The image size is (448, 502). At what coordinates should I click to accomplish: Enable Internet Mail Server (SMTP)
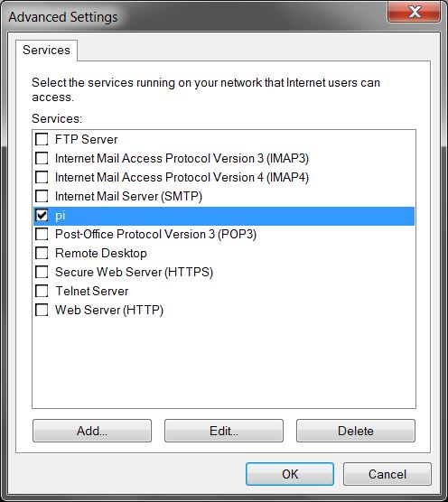[42, 196]
